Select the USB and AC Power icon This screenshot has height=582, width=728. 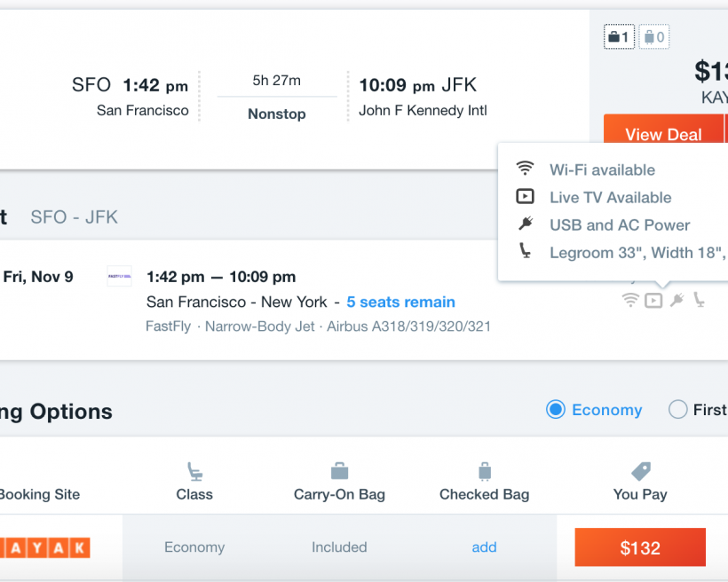tap(526, 224)
